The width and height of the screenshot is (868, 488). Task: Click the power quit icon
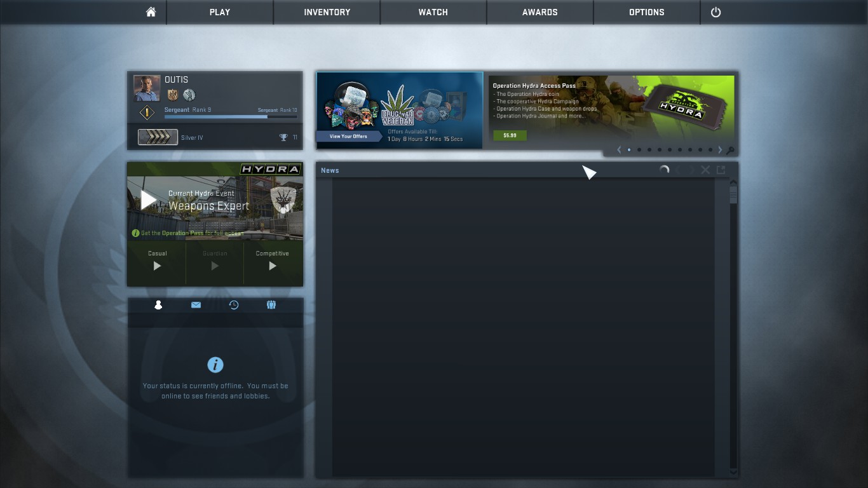click(x=715, y=12)
